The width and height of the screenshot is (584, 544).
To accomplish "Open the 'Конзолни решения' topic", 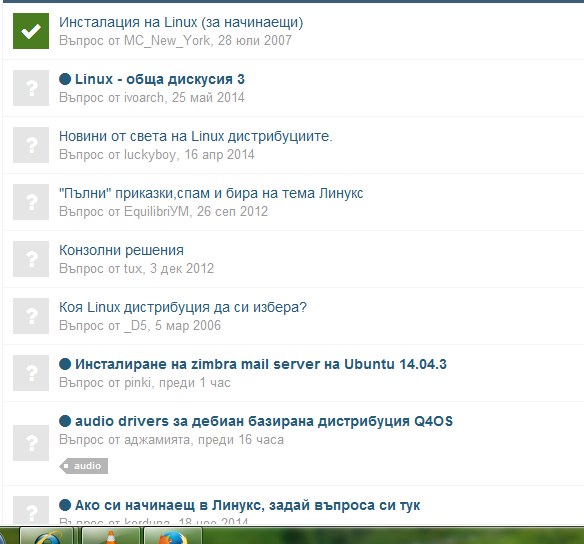I will pos(121,250).
